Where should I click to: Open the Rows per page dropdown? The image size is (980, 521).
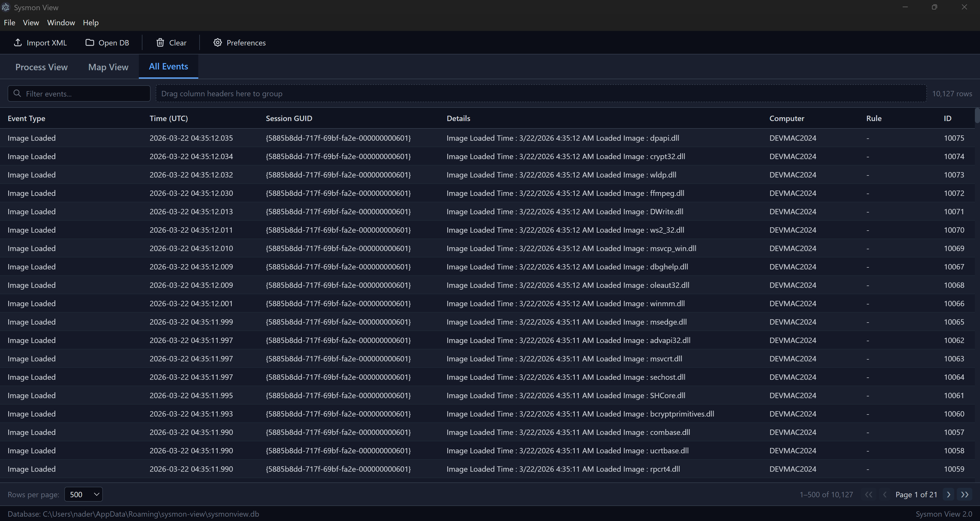pos(84,494)
